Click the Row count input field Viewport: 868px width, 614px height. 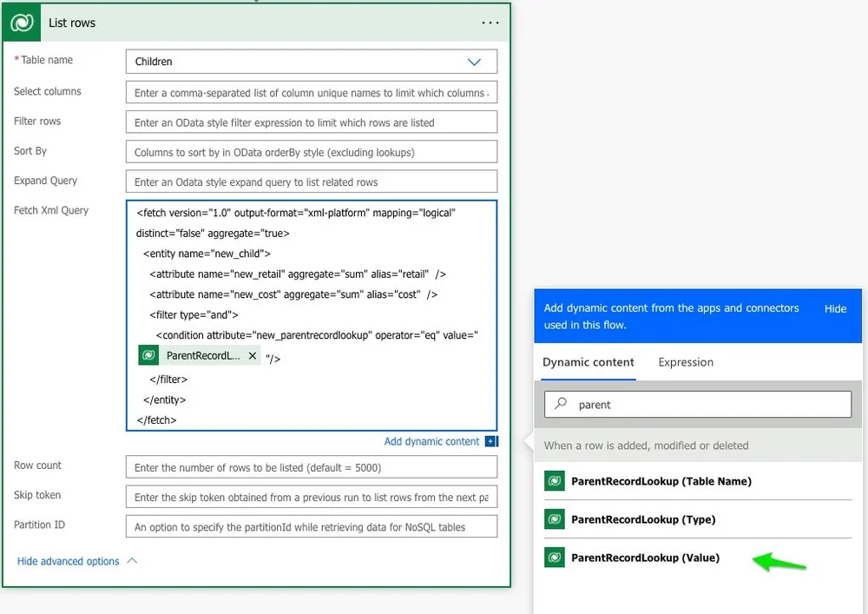click(312, 466)
